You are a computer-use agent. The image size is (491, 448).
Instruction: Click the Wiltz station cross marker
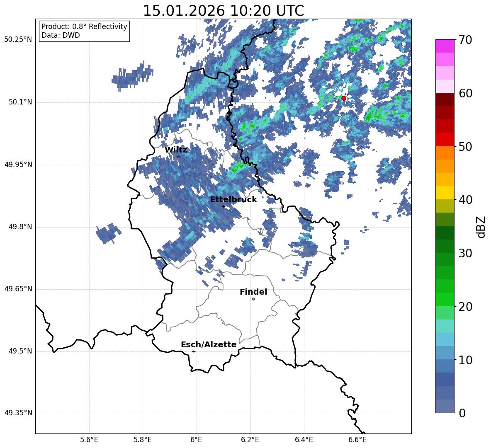(x=178, y=157)
